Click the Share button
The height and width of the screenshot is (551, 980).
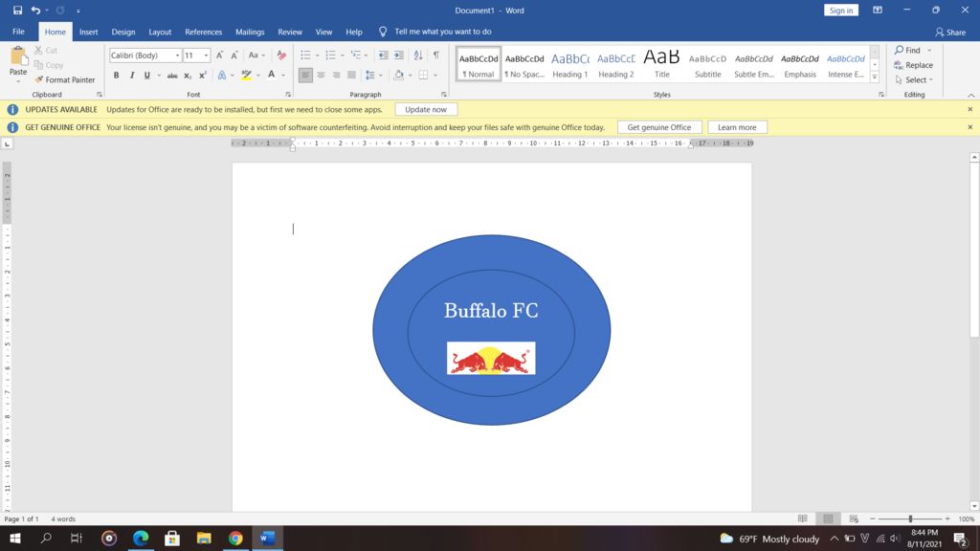coord(950,32)
